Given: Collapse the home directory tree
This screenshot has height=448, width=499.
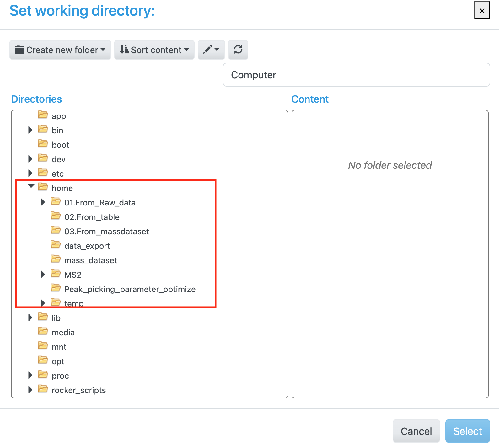Looking at the screenshot, I should coord(31,186).
